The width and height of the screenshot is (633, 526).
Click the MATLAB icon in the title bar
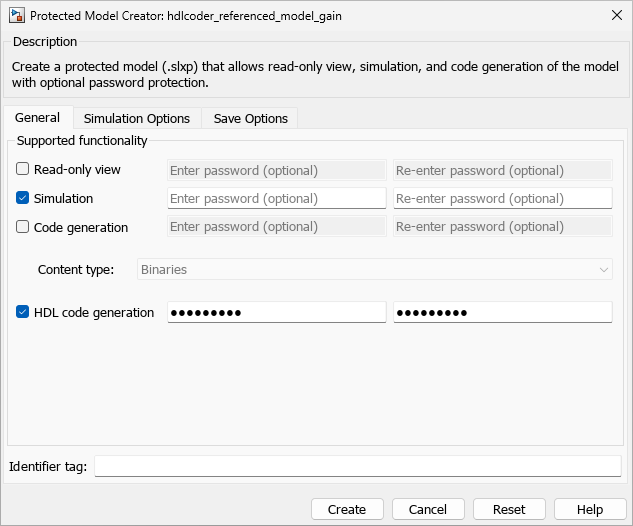(17, 16)
